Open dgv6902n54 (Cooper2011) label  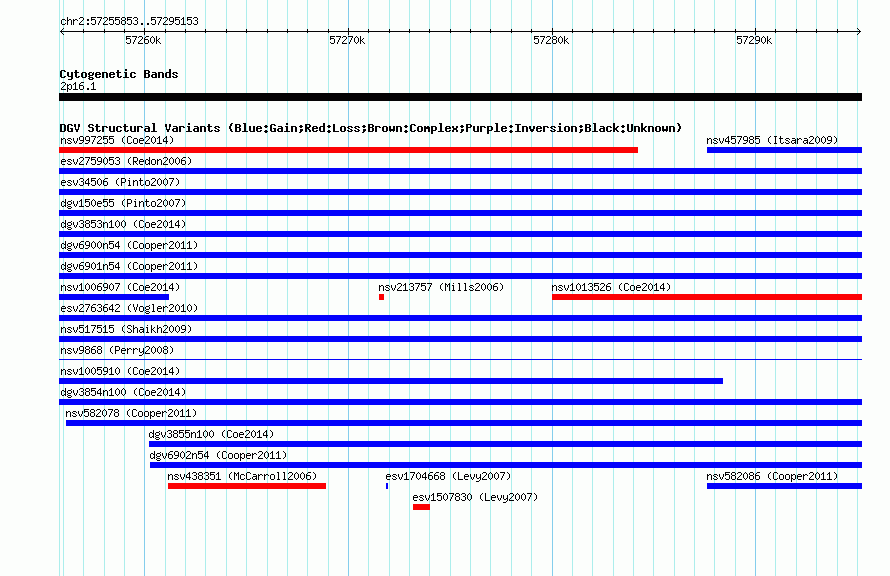(218, 455)
